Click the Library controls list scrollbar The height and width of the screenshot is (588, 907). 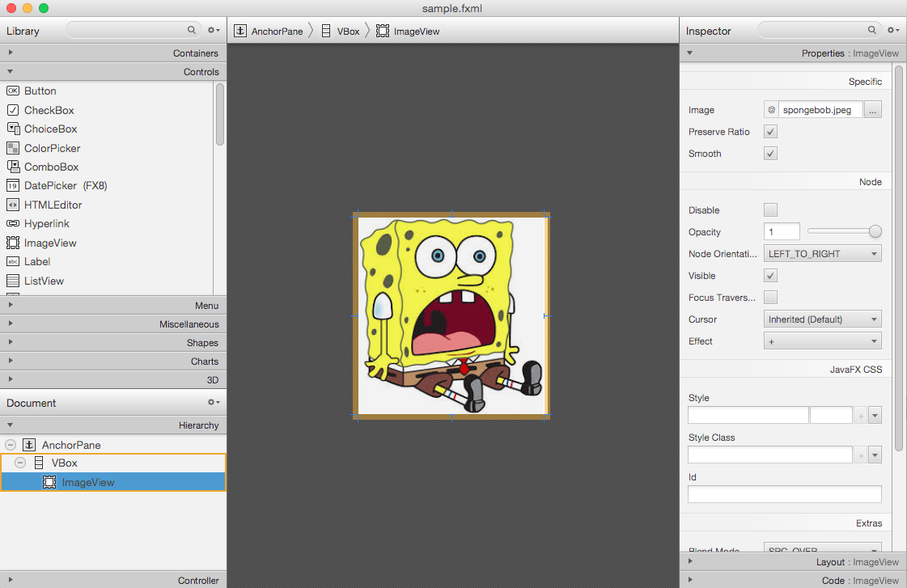220,115
